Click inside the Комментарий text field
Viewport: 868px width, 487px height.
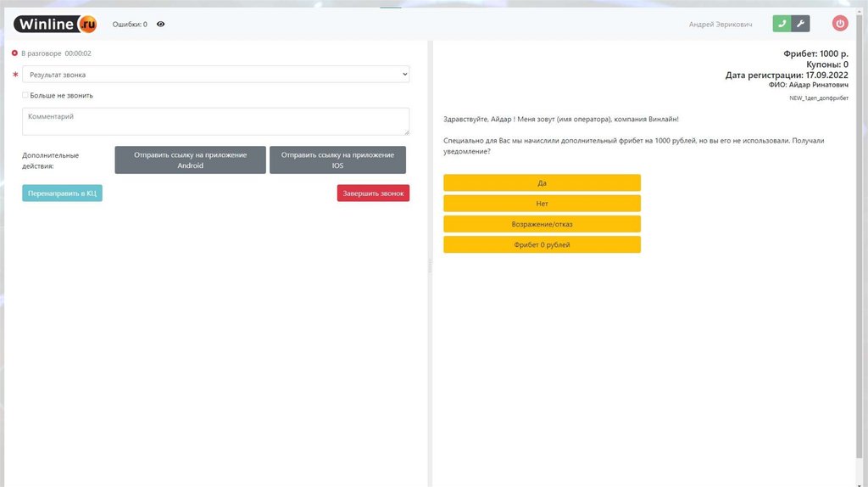point(215,121)
